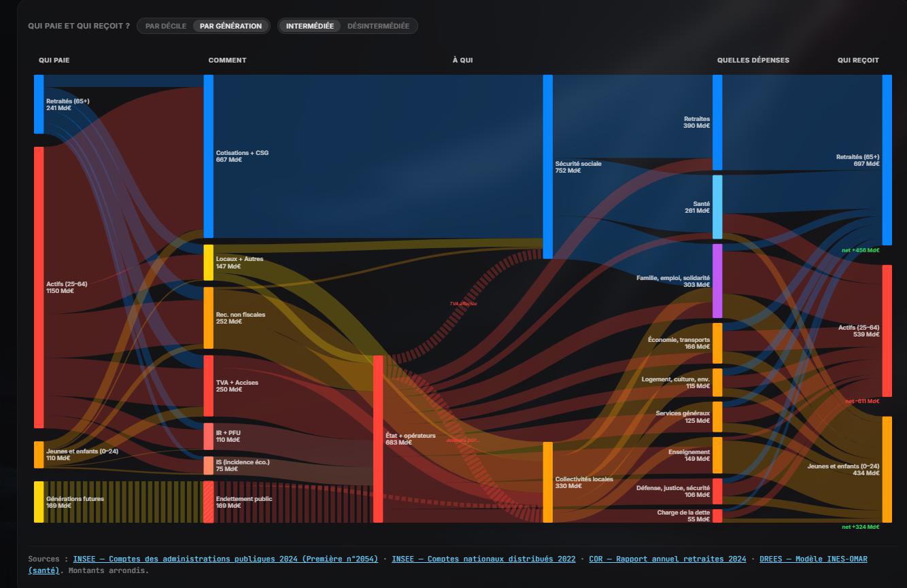The width and height of the screenshot is (907, 588).
Task: Click the Charge de la dette node
Action: coord(717,515)
